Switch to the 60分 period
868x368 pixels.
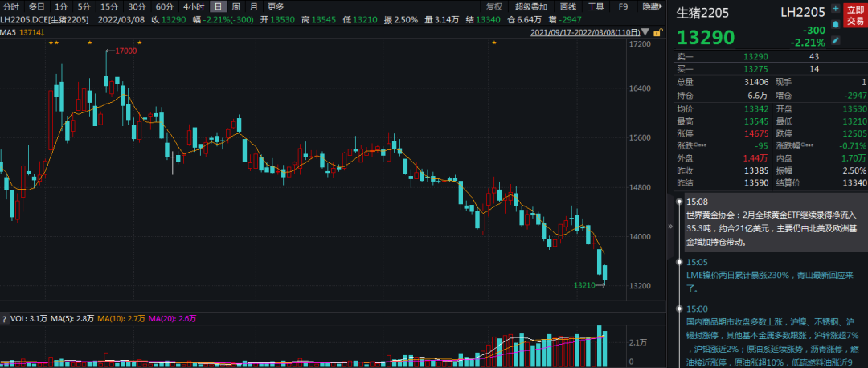click(x=165, y=7)
